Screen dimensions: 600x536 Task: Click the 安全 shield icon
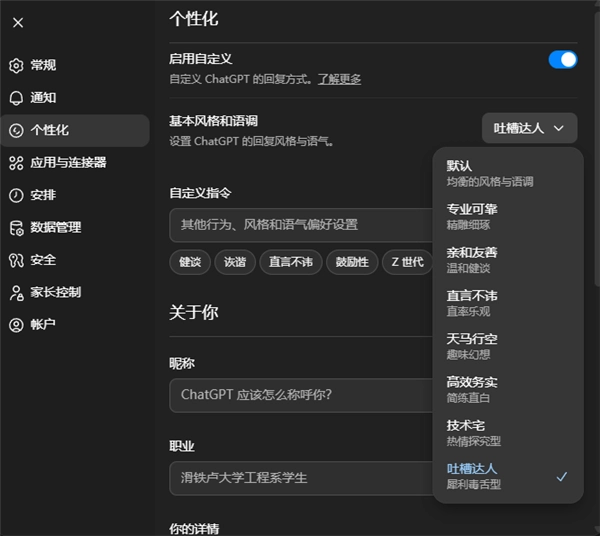pos(16,260)
